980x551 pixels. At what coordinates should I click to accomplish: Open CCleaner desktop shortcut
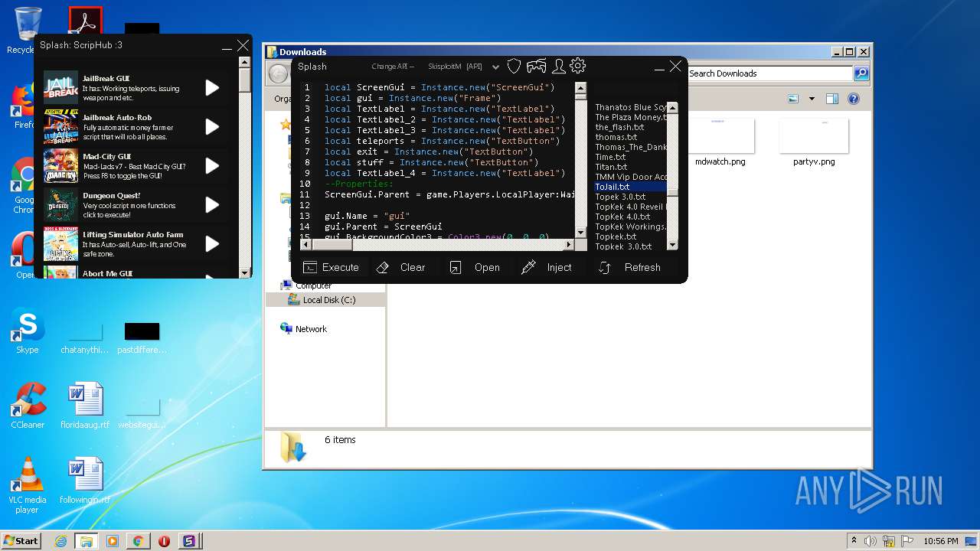pyautogui.click(x=28, y=406)
